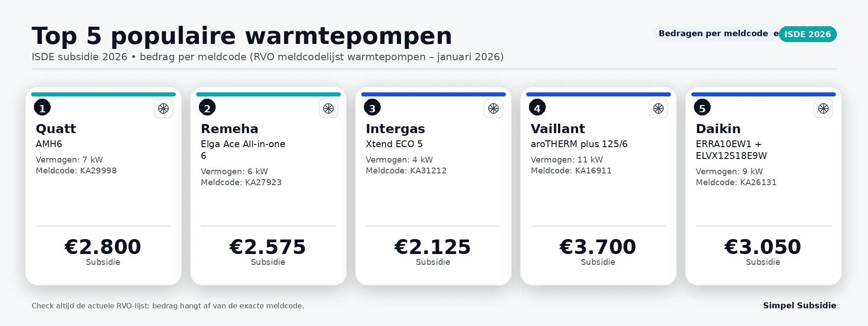Click the heat pump icon on Remeha card
The width and height of the screenshot is (868, 326).
328,109
